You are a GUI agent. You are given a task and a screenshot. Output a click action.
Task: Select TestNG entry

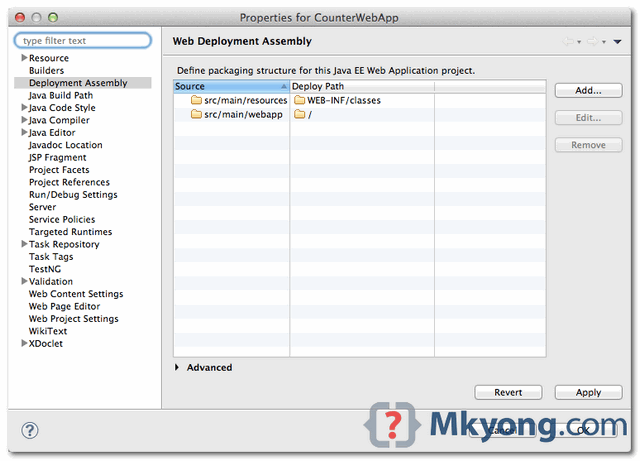[45, 269]
